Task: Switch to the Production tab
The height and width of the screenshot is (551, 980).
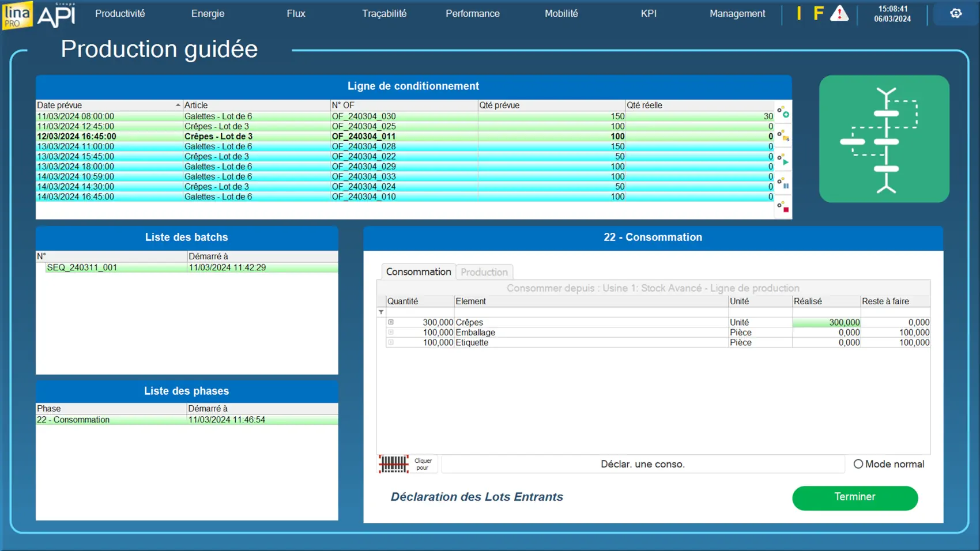Action: (x=484, y=272)
